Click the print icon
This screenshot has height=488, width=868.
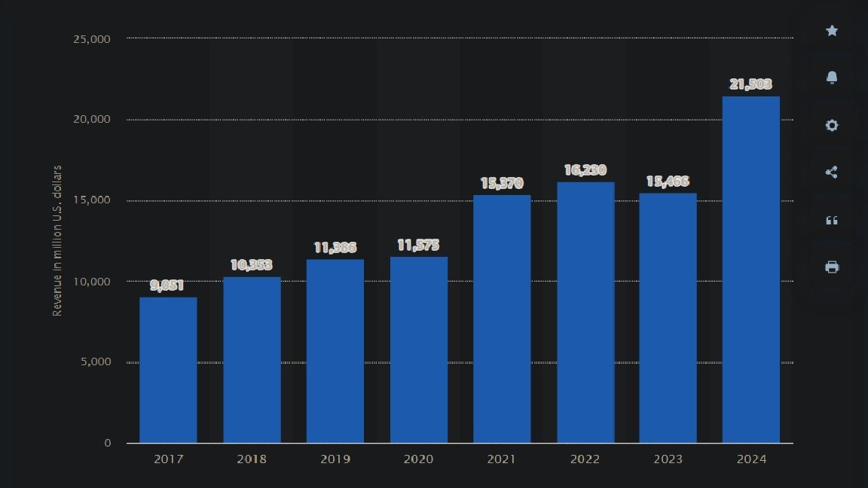(832, 267)
